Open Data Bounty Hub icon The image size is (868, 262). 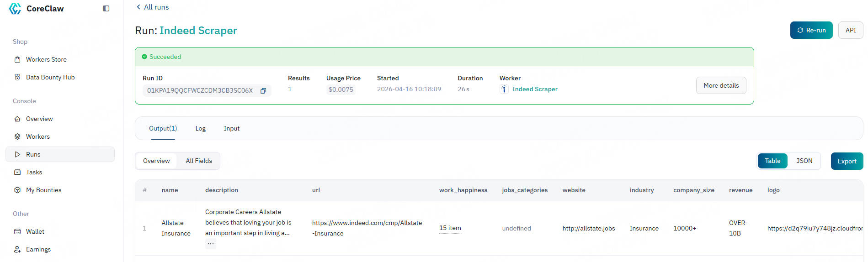point(17,77)
